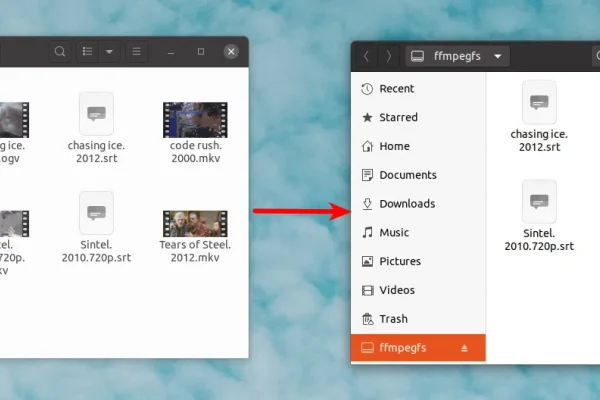Screen dimensions: 600x400
Task: Select code rush. 2000.mkv video thumbnail
Action: (x=196, y=120)
